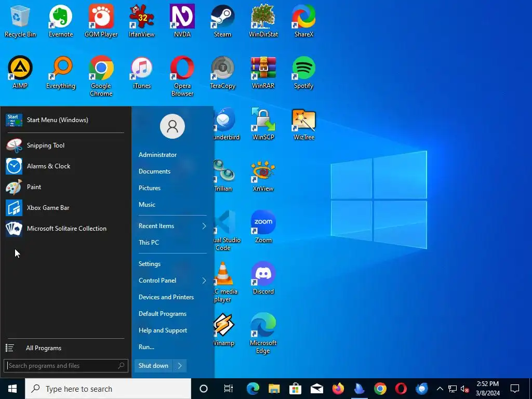Open the Shut down options arrow
The width and height of the screenshot is (532, 399).
[180, 365]
